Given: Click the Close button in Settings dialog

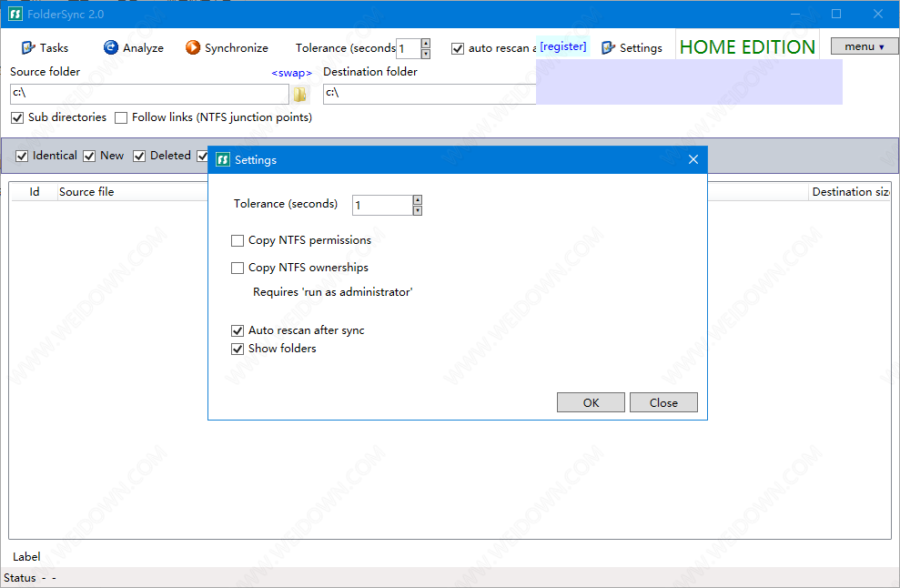Looking at the screenshot, I should [663, 402].
